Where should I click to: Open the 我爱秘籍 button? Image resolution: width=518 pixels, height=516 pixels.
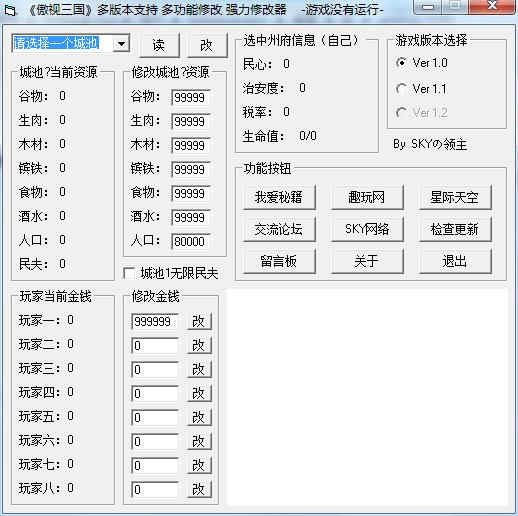click(279, 197)
